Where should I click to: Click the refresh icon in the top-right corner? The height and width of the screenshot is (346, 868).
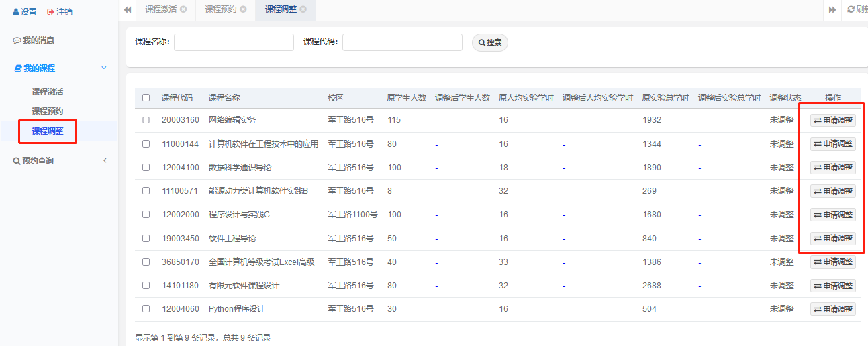(x=851, y=9)
